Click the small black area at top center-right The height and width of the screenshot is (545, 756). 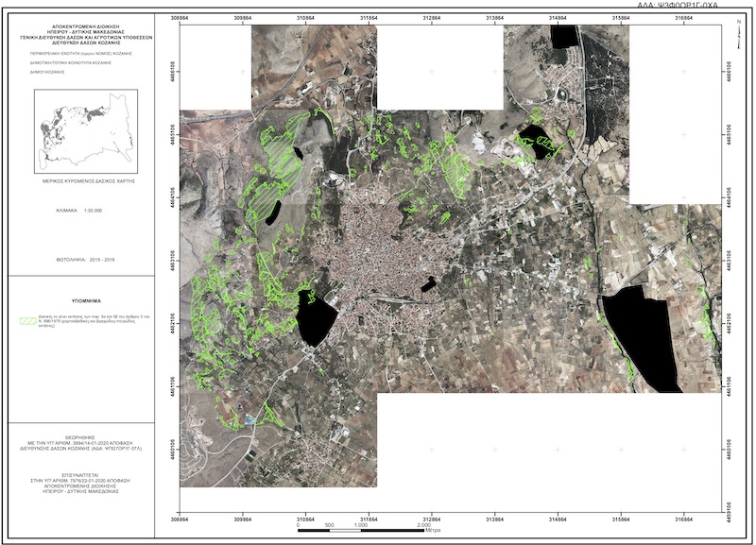563,36
